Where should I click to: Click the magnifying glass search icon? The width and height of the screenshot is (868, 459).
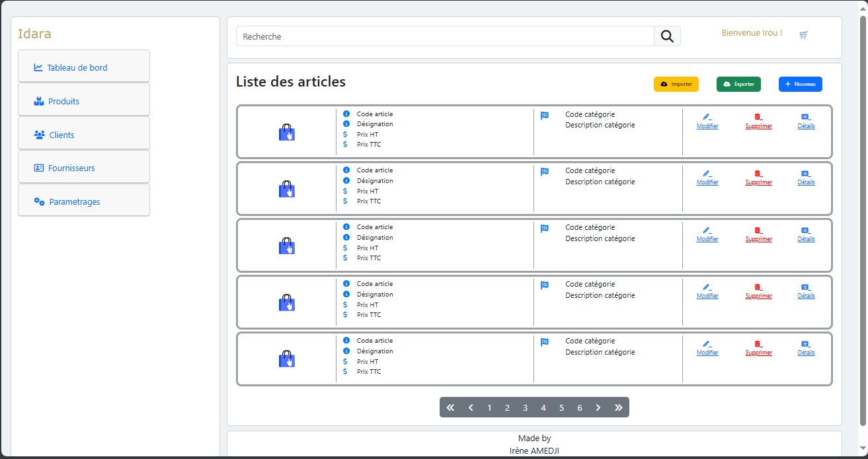click(667, 37)
